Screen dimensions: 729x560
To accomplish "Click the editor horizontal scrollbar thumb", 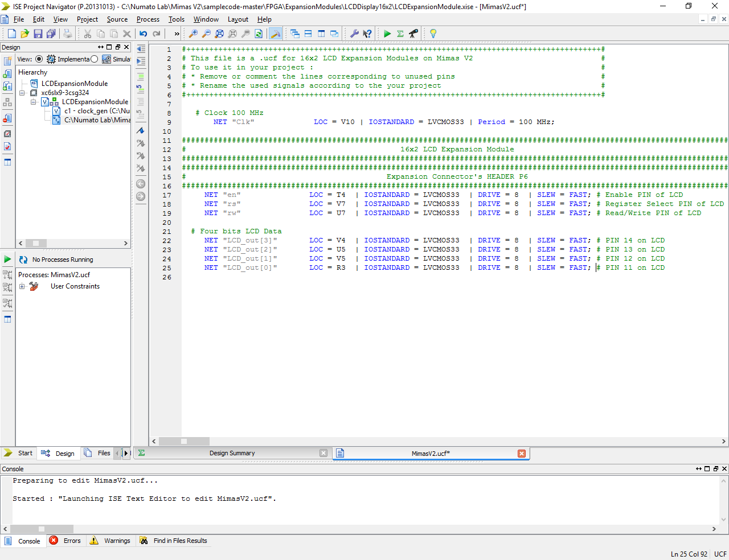I will tap(184, 441).
